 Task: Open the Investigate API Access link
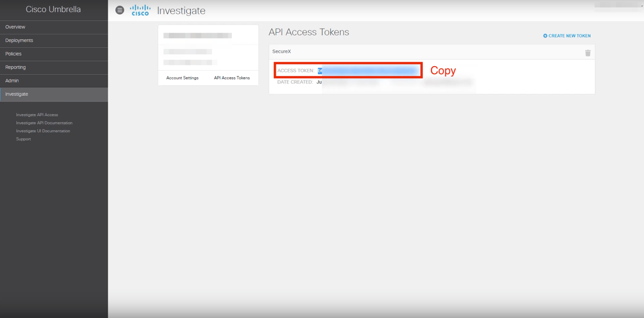tap(37, 115)
